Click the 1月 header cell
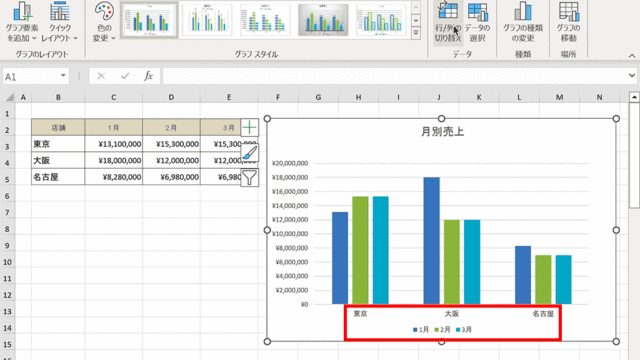Image resolution: width=640 pixels, height=360 pixels. [113, 128]
